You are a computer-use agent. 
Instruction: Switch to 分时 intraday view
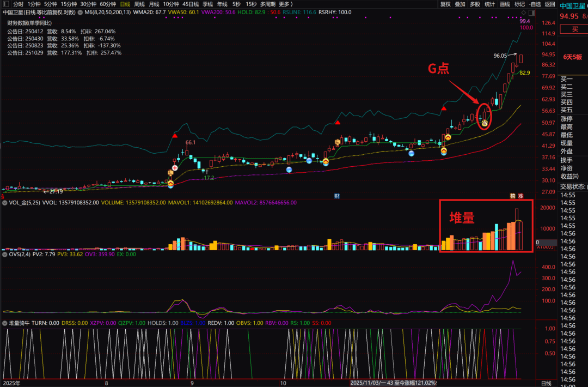18,4
